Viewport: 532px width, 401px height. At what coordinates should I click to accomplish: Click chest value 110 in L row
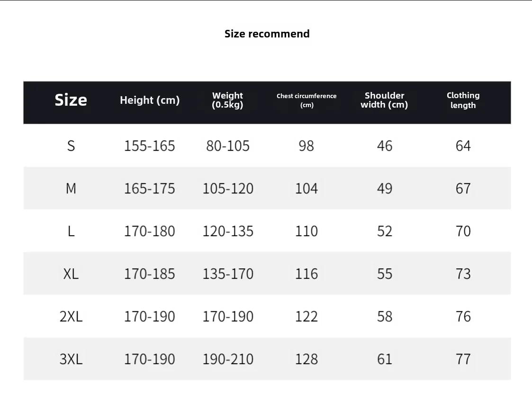[x=307, y=231]
